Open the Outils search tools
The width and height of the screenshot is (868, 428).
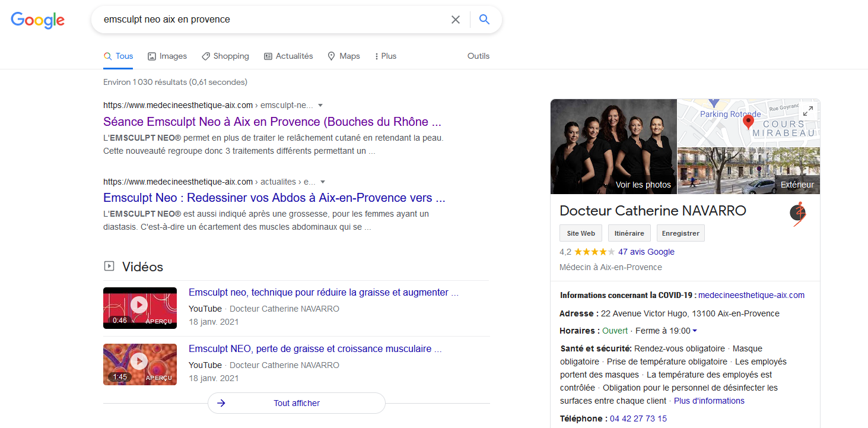(478, 56)
